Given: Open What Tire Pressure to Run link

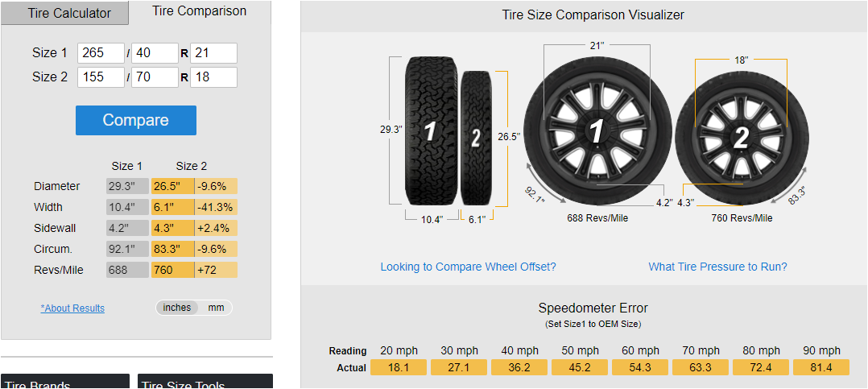Looking at the screenshot, I should [x=717, y=267].
